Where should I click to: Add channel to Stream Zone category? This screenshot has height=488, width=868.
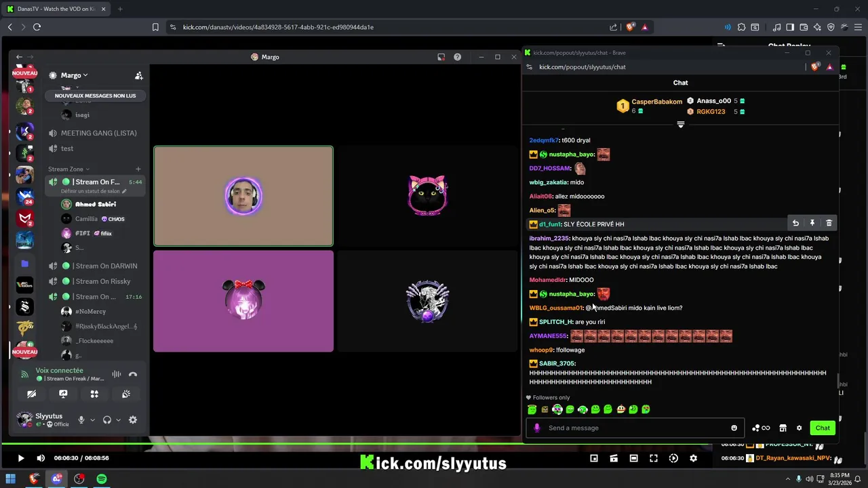click(x=138, y=169)
